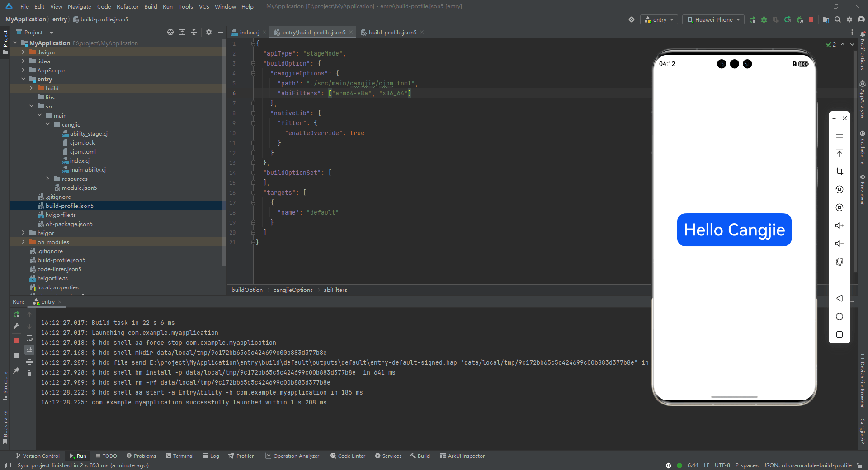Toggle the Notifications side panel

863,51
